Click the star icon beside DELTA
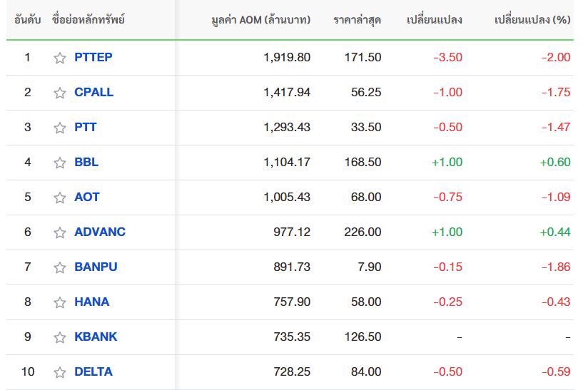The height and width of the screenshot is (390, 588). (60, 372)
